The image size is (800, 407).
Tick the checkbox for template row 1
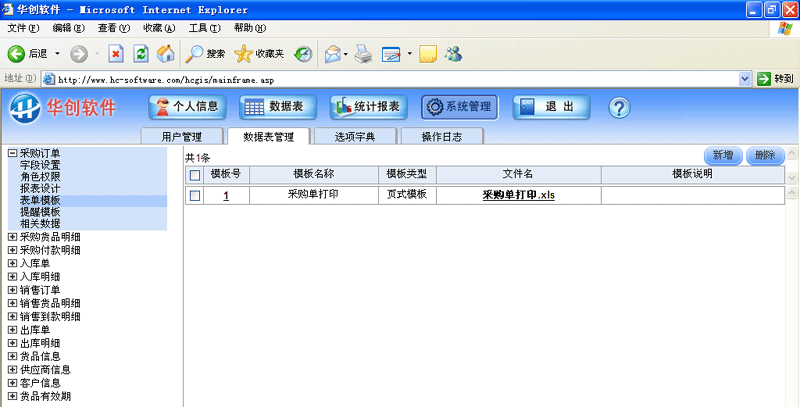pos(195,196)
